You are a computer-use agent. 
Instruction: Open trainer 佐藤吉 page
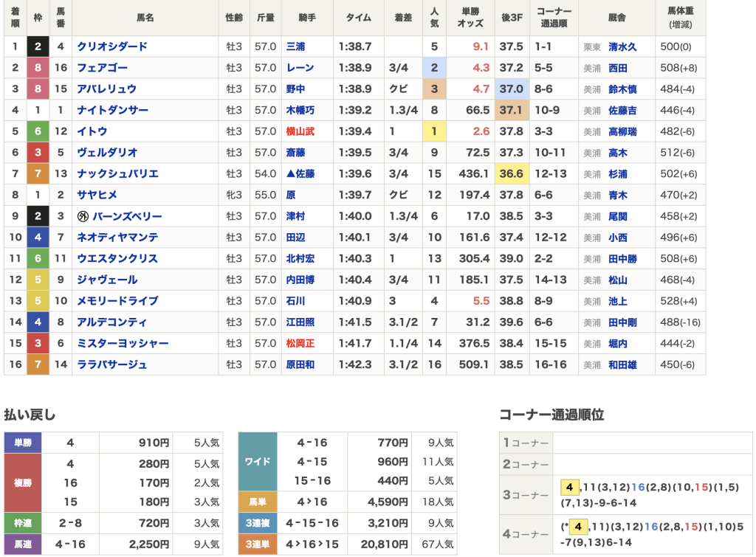coord(622,111)
